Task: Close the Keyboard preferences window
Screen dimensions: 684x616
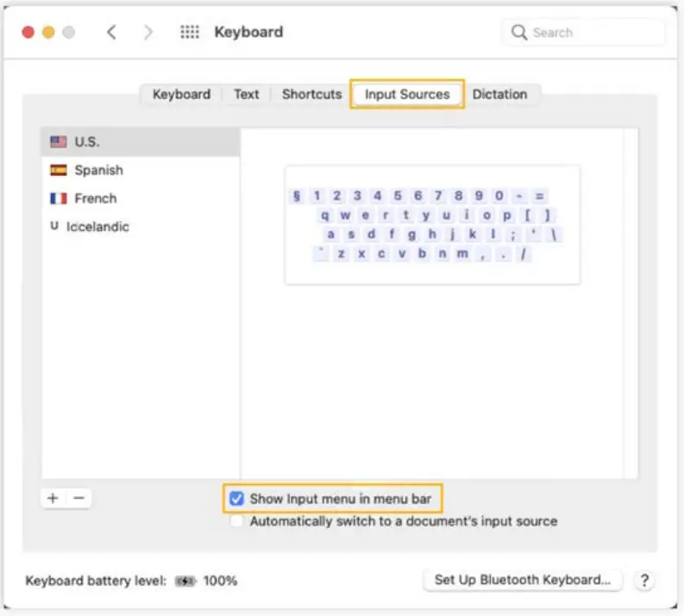Action: [x=28, y=32]
